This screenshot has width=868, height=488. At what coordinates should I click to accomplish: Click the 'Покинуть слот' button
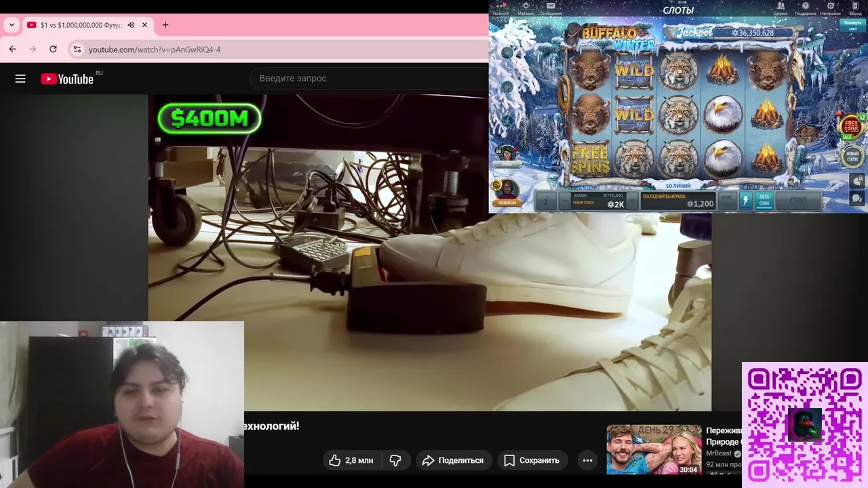tap(852, 26)
